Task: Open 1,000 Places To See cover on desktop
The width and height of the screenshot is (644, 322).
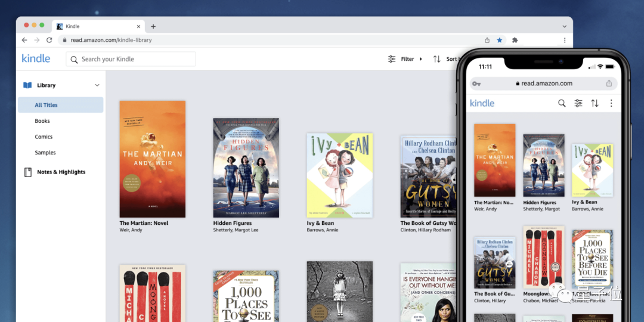Action: [x=246, y=296]
